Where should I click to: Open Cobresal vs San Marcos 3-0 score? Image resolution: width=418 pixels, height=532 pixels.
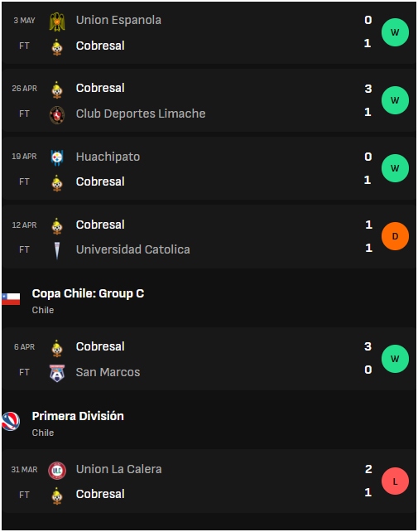368,358
